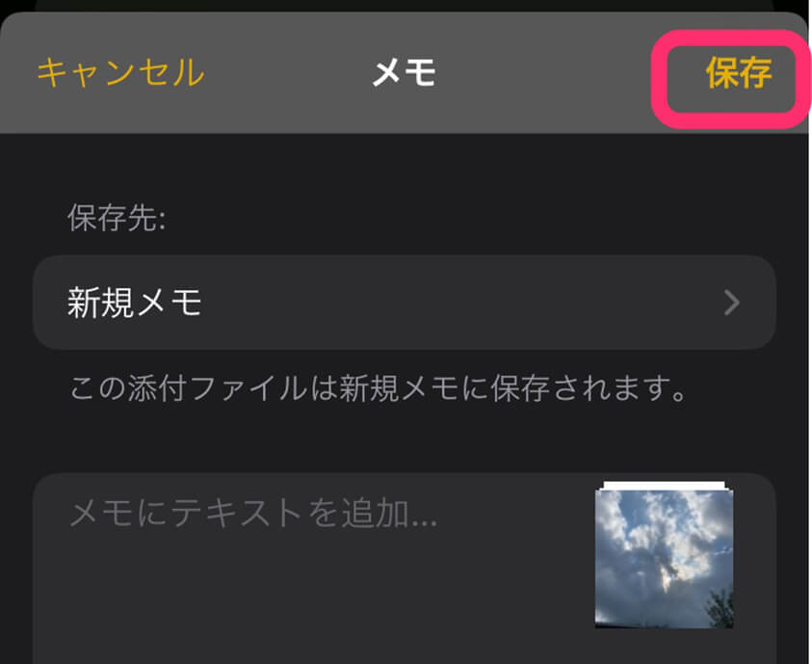
Task: Click the tree silhouette corner of the photo
Action: (721, 607)
